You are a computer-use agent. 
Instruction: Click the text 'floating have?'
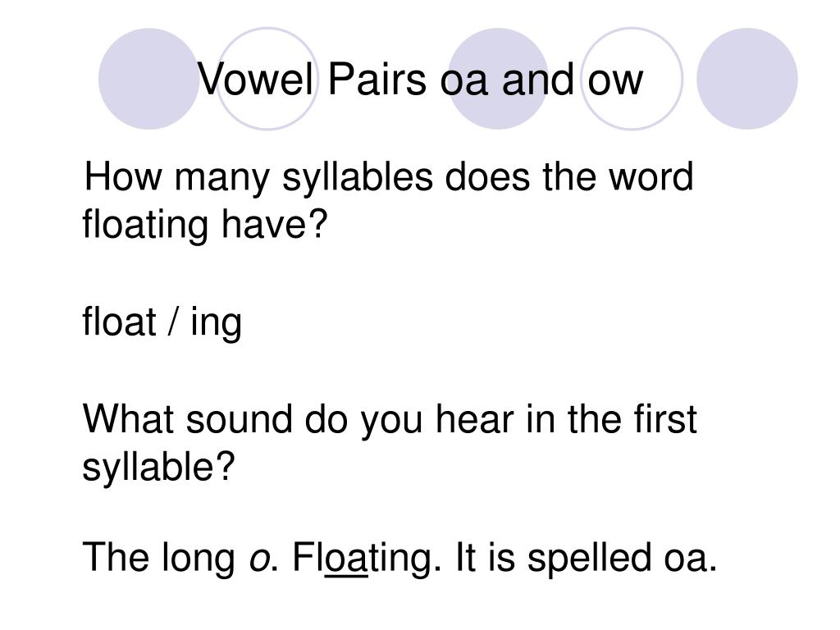[x=204, y=225]
